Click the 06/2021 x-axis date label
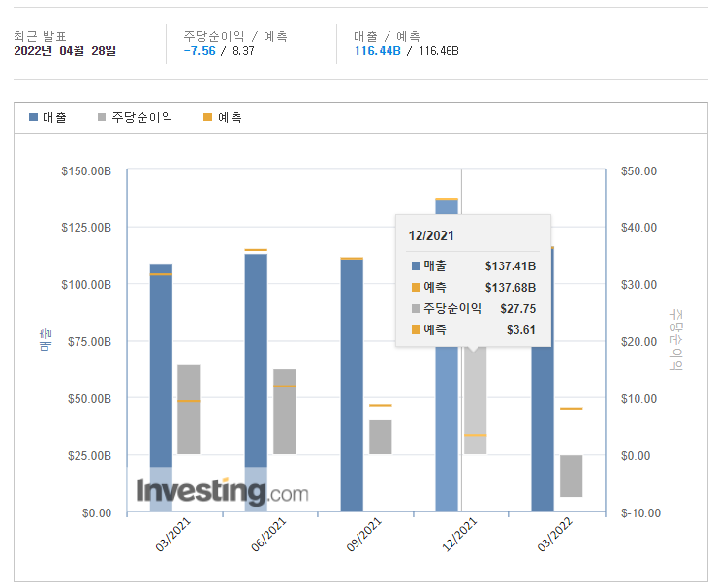This screenshot has height=588, width=716. coord(268,535)
